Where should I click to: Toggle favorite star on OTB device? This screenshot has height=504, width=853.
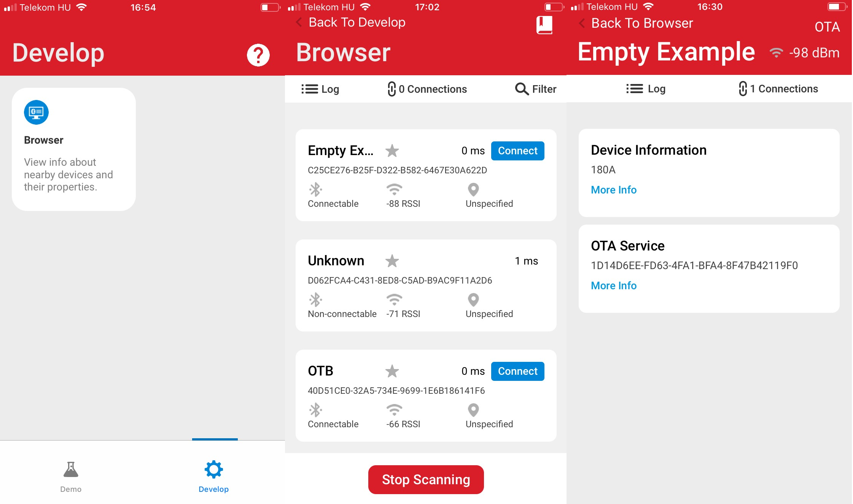pyautogui.click(x=392, y=371)
